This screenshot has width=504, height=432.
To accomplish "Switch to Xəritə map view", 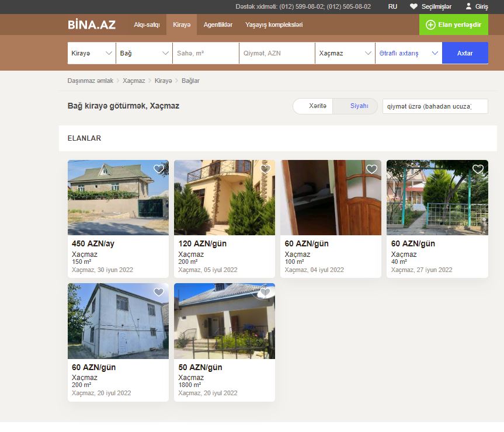I will coord(313,106).
